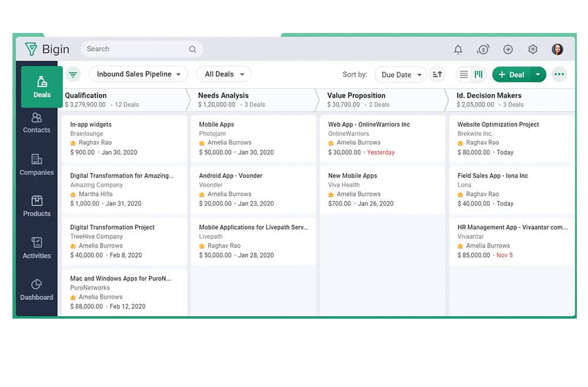Open the Field Sales App - Iona Inc deal
Viewport: 588px width, 387px height.
512,190
